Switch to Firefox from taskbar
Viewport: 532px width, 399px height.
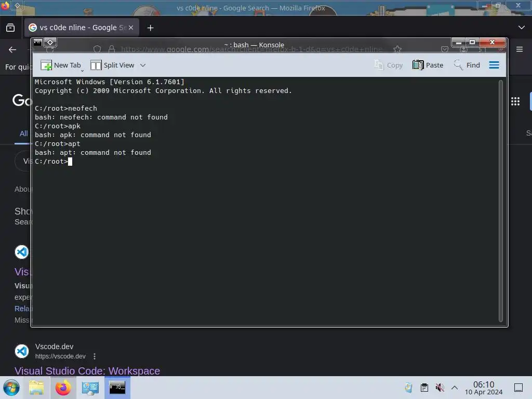[63, 388]
